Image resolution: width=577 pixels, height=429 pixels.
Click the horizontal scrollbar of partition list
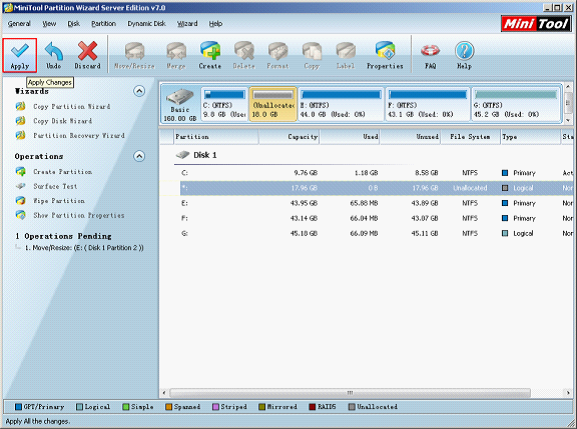tap(350, 393)
